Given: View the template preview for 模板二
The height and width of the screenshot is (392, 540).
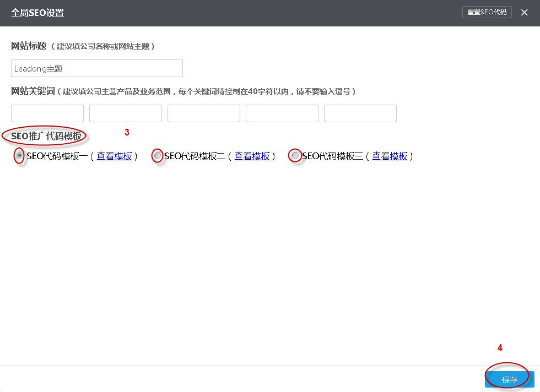Looking at the screenshot, I should click(x=252, y=156).
